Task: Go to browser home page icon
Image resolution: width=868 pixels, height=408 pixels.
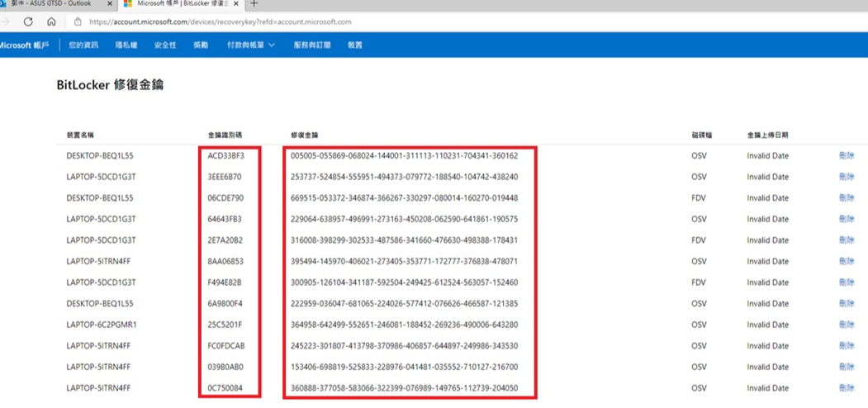Action: pos(51,21)
